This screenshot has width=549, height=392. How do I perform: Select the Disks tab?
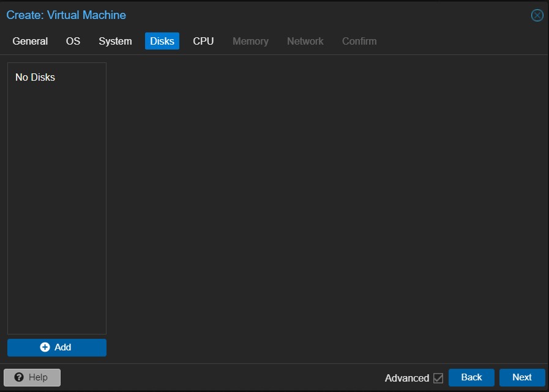click(x=162, y=41)
